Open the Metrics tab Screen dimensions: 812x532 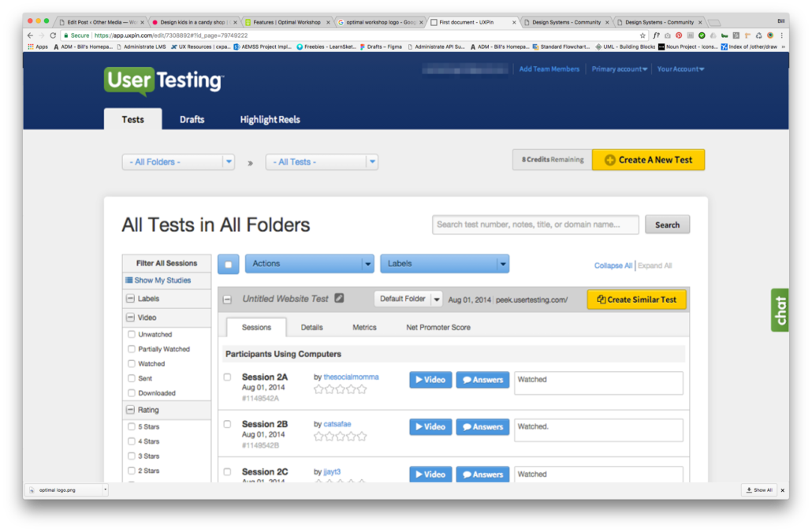click(x=364, y=327)
